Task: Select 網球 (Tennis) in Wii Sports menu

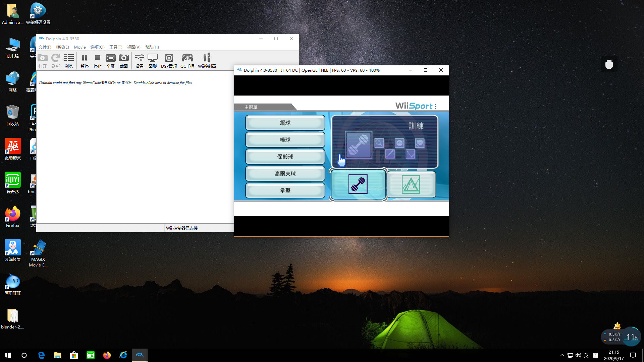Action: point(285,123)
